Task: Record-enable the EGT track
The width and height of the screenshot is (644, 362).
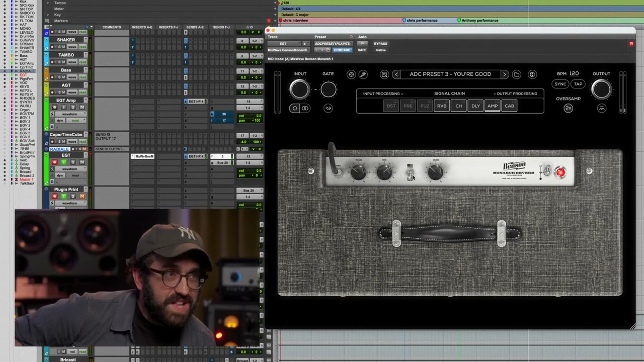Action: [55, 162]
